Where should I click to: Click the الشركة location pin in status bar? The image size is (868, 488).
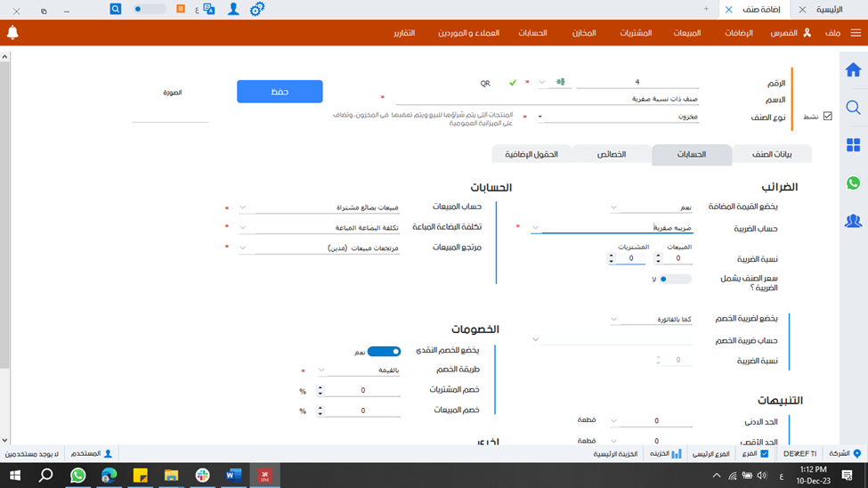click(857, 453)
